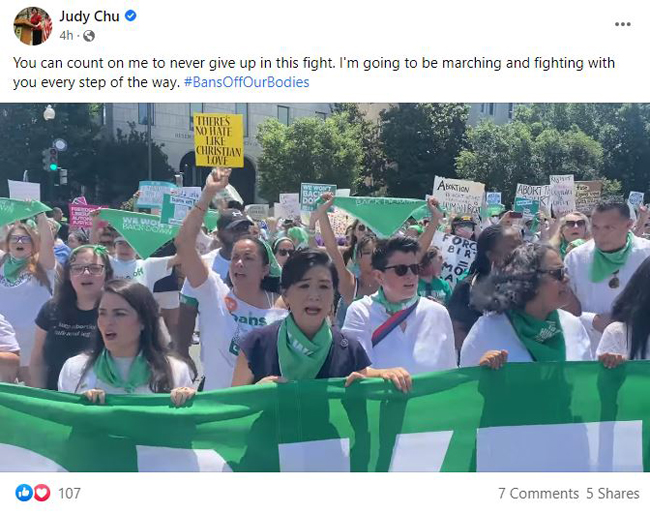Screen dimensions: 650x513
Task: Follow the #BansOffOurBodies hashtag
Action: click(246, 82)
